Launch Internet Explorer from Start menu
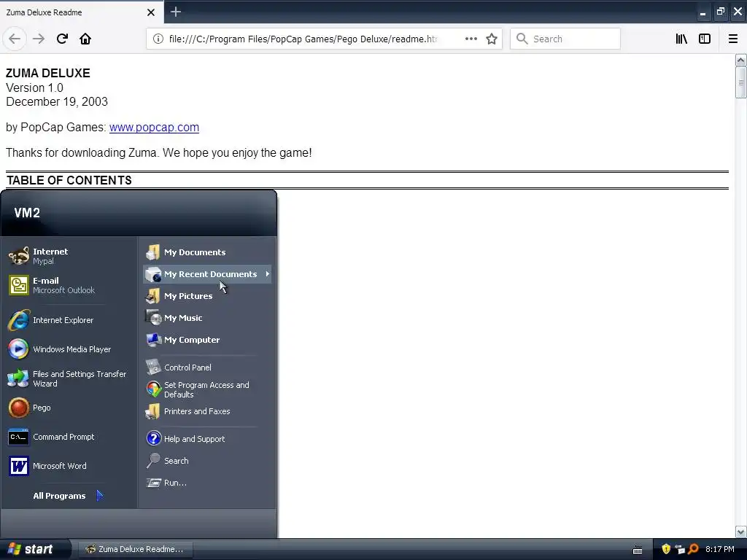Screen dimensions: 747x560 point(69,320)
